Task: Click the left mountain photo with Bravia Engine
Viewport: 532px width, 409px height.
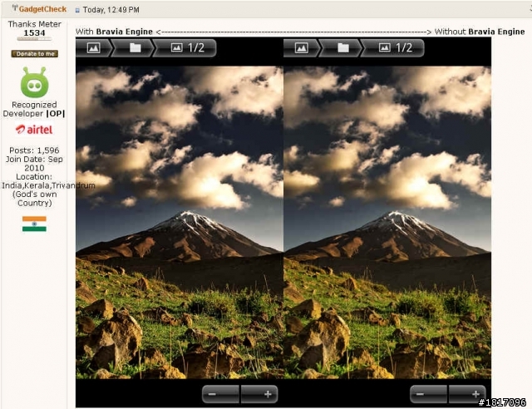Action: pyautogui.click(x=180, y=222)
